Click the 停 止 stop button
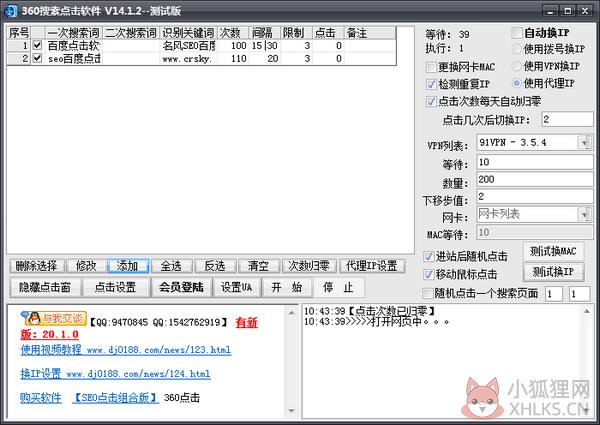Image resolution: width=600 pixels, height=425 pixels. coord(338,287)
